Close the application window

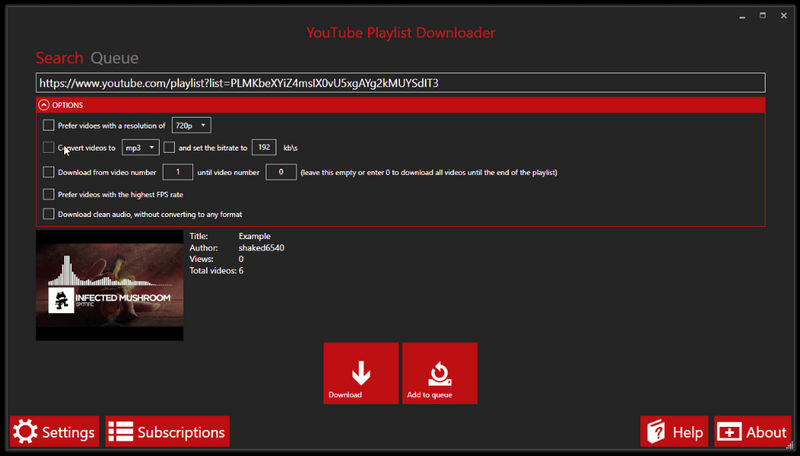(784, 16)
